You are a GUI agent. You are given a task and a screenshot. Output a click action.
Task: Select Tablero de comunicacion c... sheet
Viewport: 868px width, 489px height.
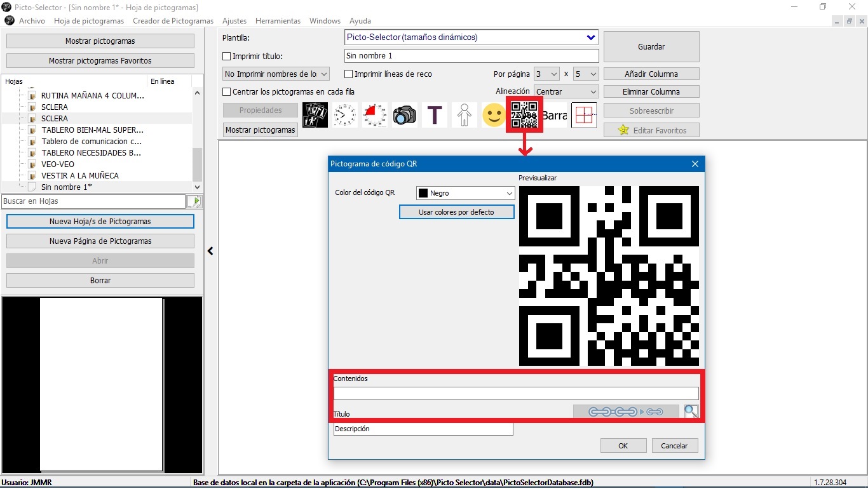92,142
